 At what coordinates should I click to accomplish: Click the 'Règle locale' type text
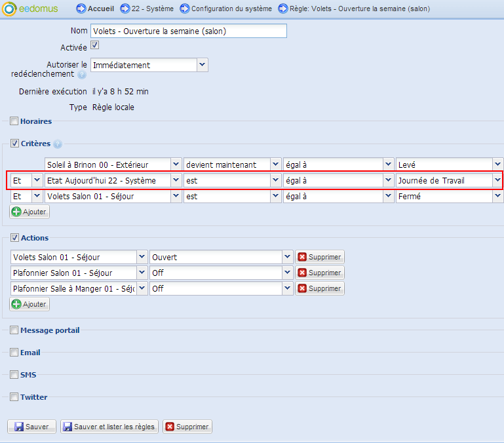113,107
